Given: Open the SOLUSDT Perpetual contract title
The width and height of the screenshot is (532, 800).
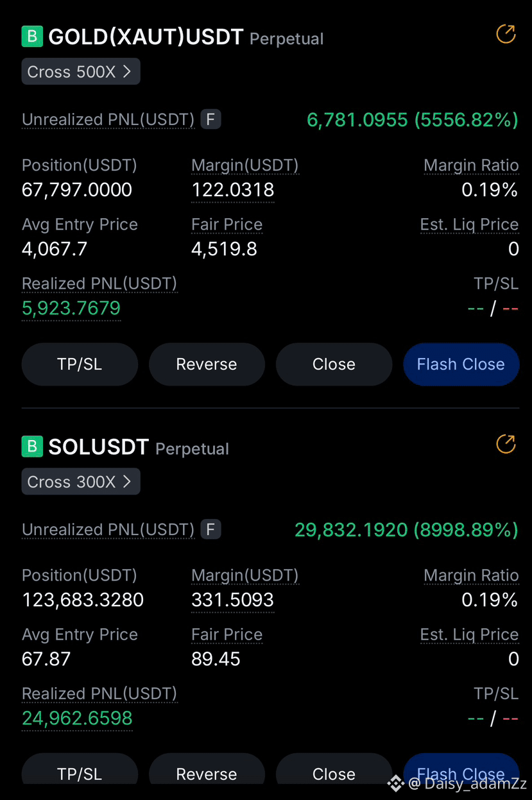Looking at the screenshot, I should click(139, 447).
